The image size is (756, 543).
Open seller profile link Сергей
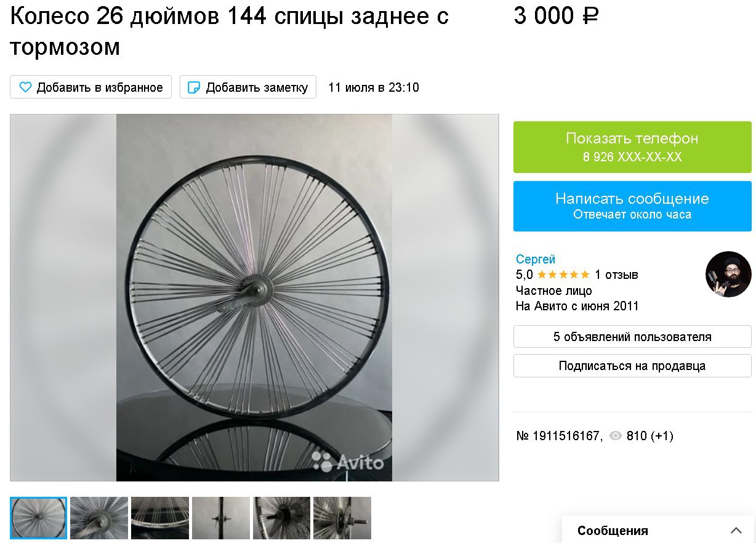click(x=536, y=259)
